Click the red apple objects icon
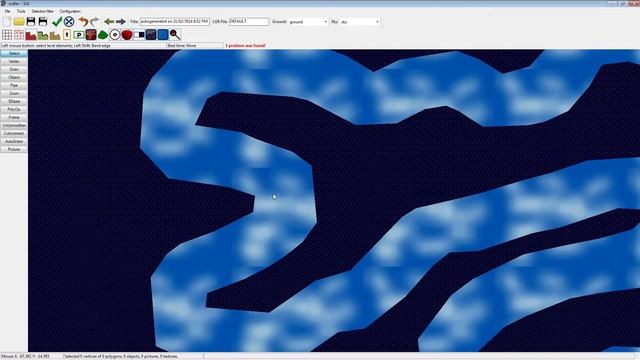640x360 pixels. [x=127, y=35]
